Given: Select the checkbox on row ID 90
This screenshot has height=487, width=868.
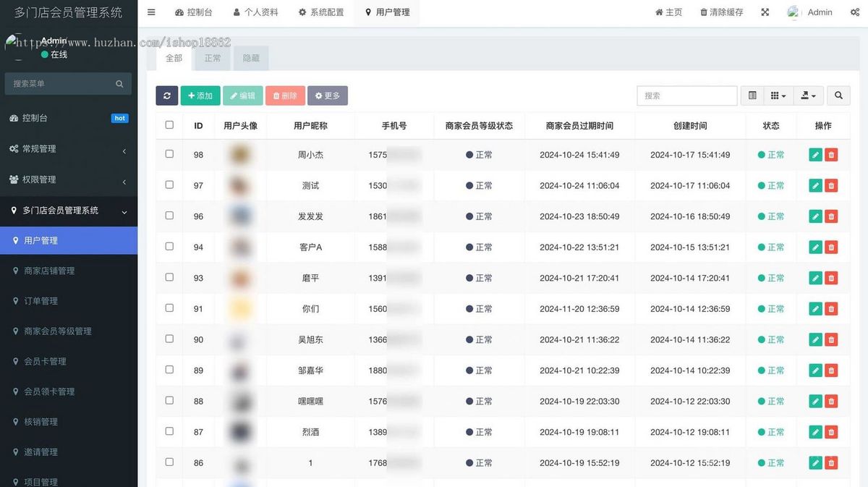Looking at the screenshot, I should coord(169,339).
